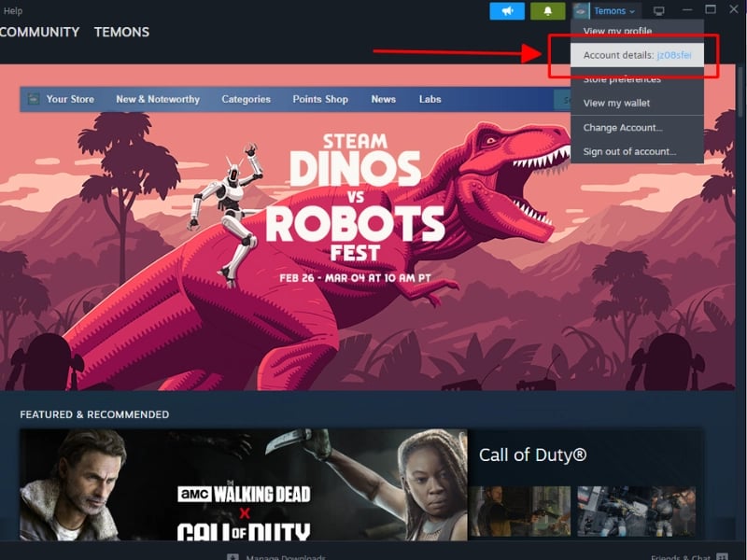Click the Your Store avatar icon

pyautogui.click(x=34, y=99)
